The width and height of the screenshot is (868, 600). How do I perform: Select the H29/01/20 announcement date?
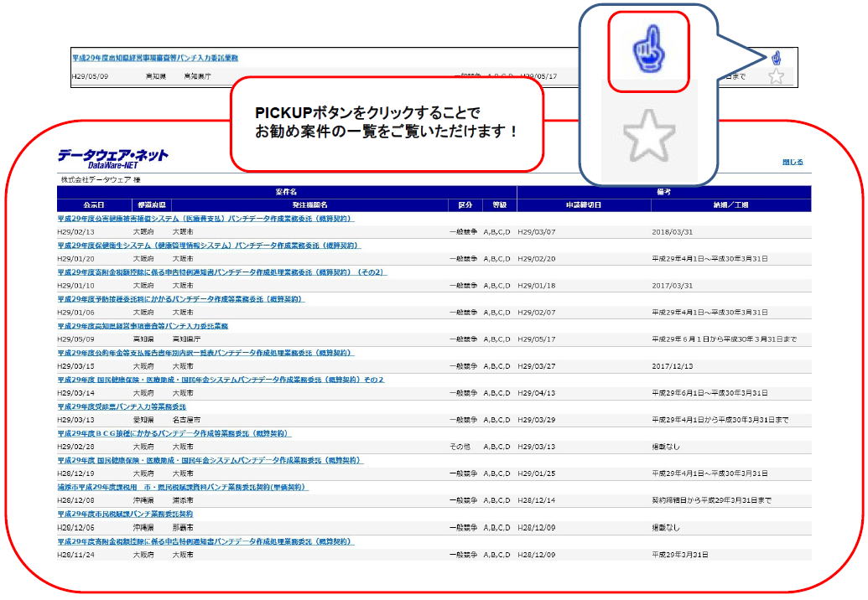tap(75, 259)
